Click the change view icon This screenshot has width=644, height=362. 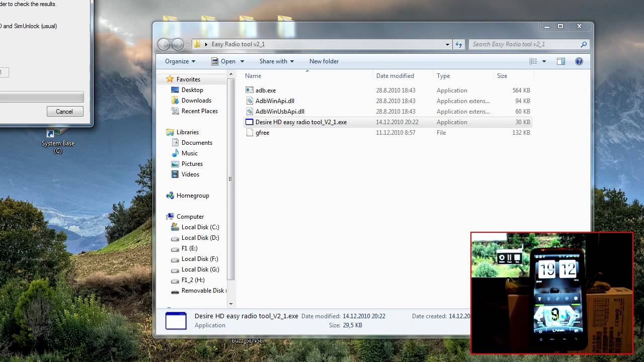click(533, 61)
